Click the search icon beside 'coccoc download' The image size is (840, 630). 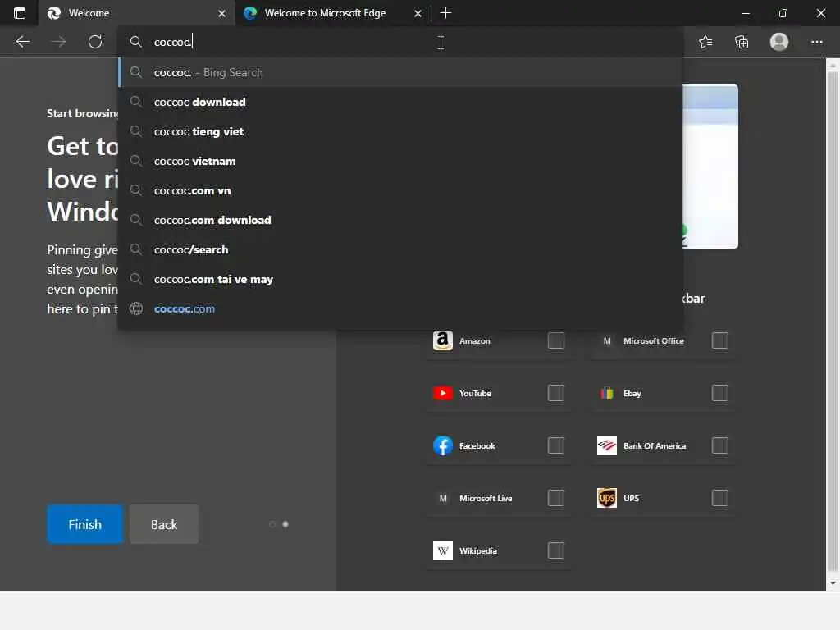coord(136,102)
